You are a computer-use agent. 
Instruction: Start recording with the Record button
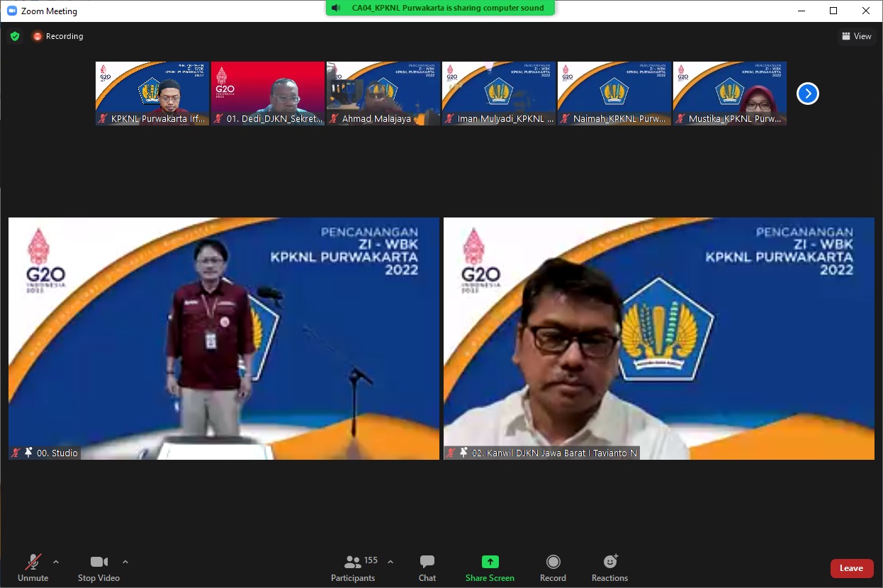click(553, 567)
